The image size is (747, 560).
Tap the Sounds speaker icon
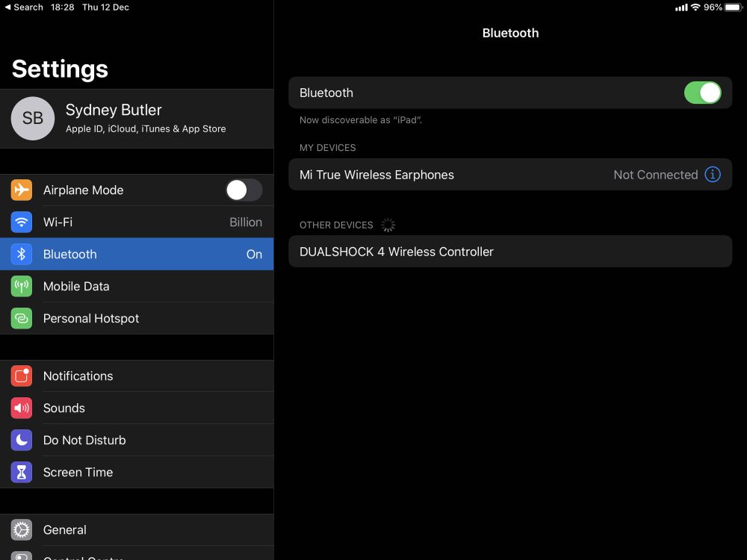[x=22, y=408]
